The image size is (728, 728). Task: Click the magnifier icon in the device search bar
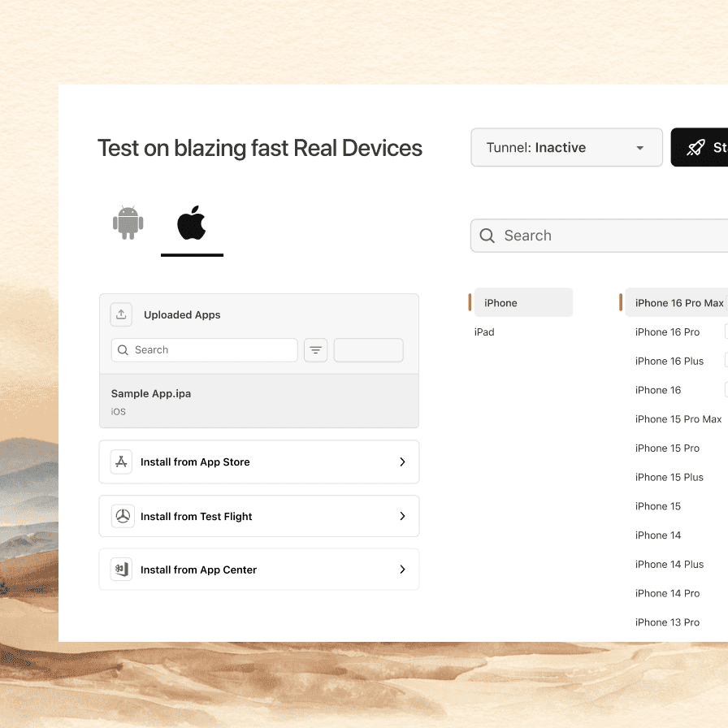coord(487,236)
